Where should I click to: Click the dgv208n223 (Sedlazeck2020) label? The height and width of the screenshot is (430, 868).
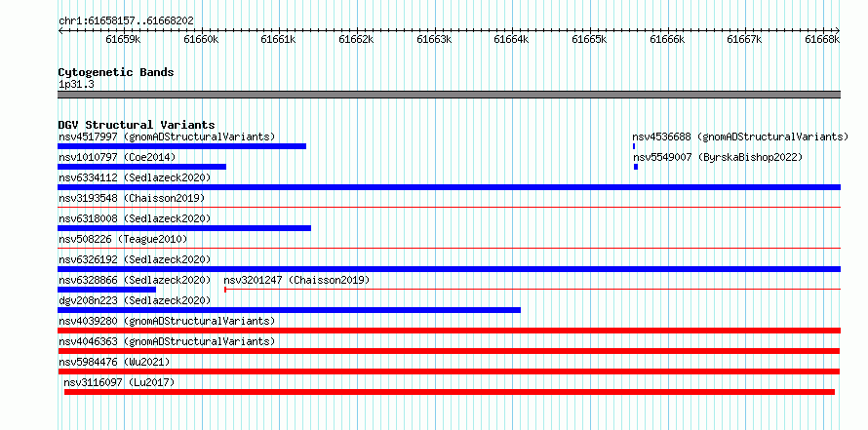135,300
